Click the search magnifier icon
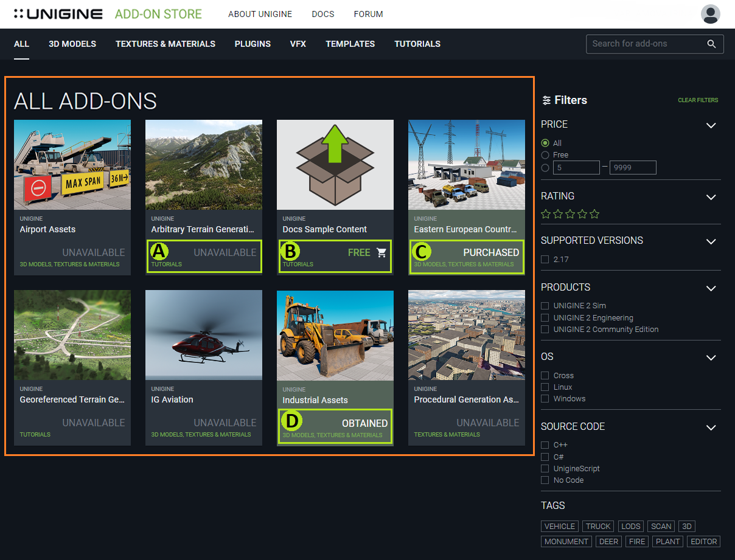The width and height of the screenshot is (735, 560). [711, 44]
